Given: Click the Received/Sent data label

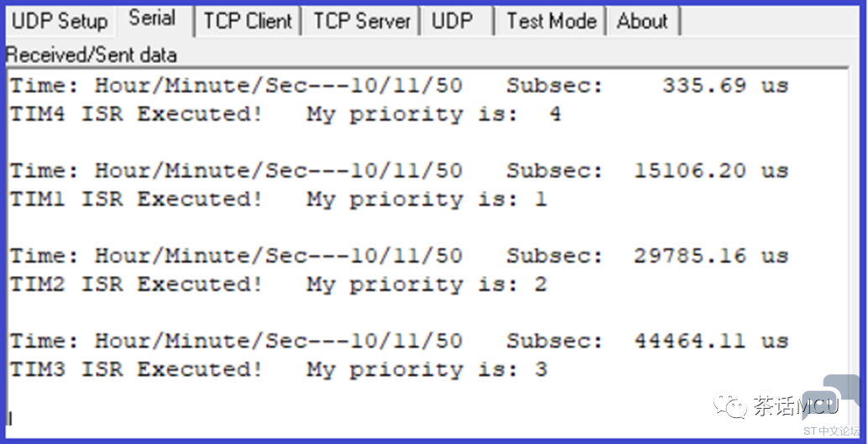Looking at the screenshot, I should pos(92,55).
